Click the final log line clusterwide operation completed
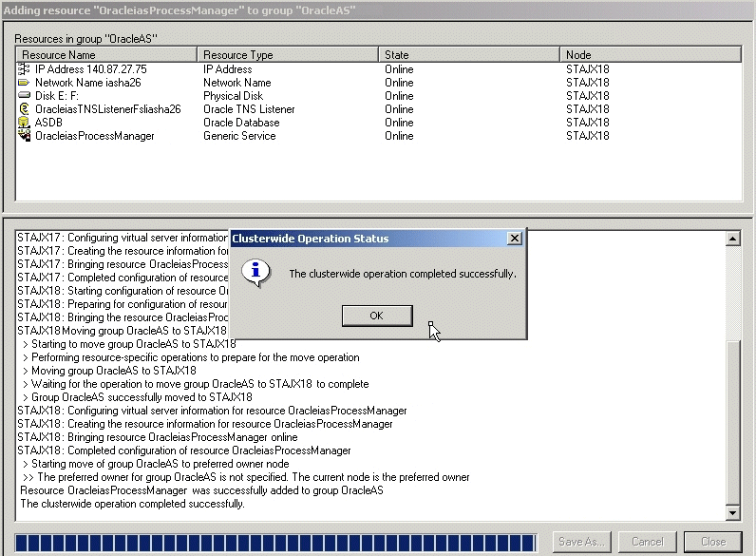The width and height of the screenshot is (756, 556). click(x=133, y=504)
